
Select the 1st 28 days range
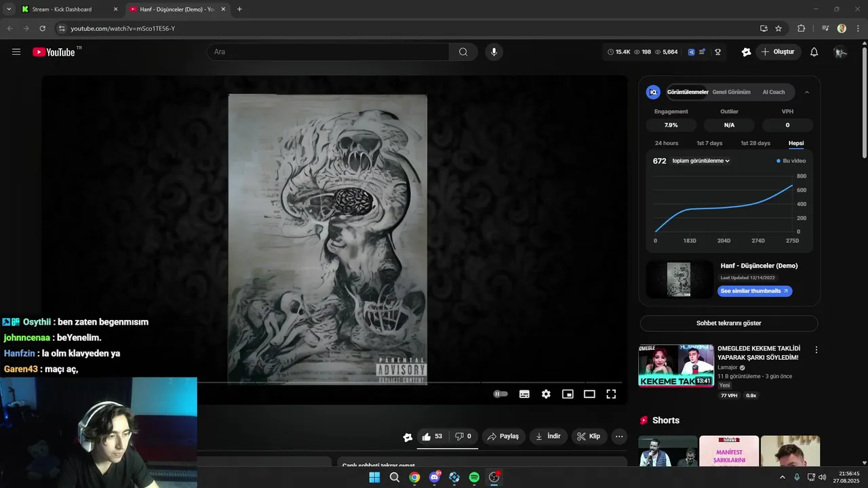click(x=755, y=143)
